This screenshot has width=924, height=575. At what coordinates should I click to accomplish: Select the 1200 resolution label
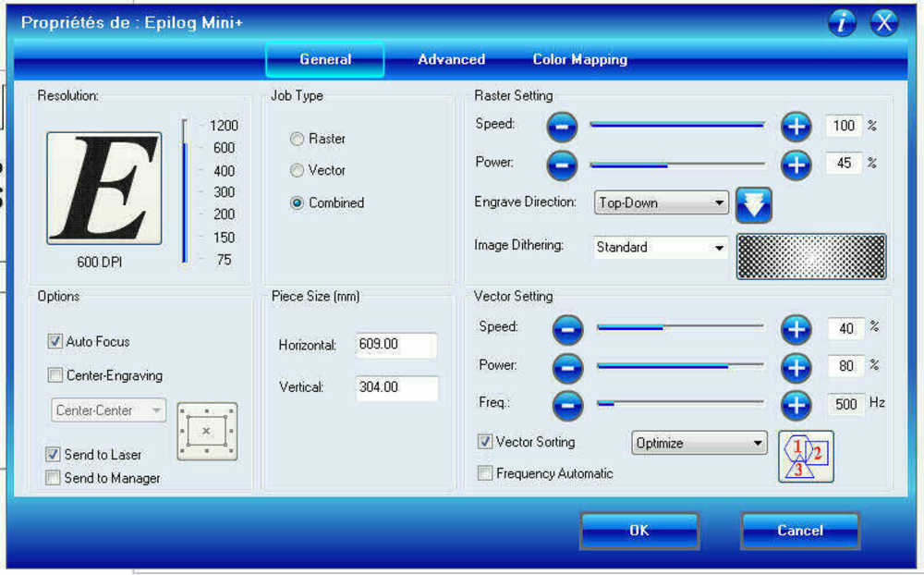click(x=224, y=126)
